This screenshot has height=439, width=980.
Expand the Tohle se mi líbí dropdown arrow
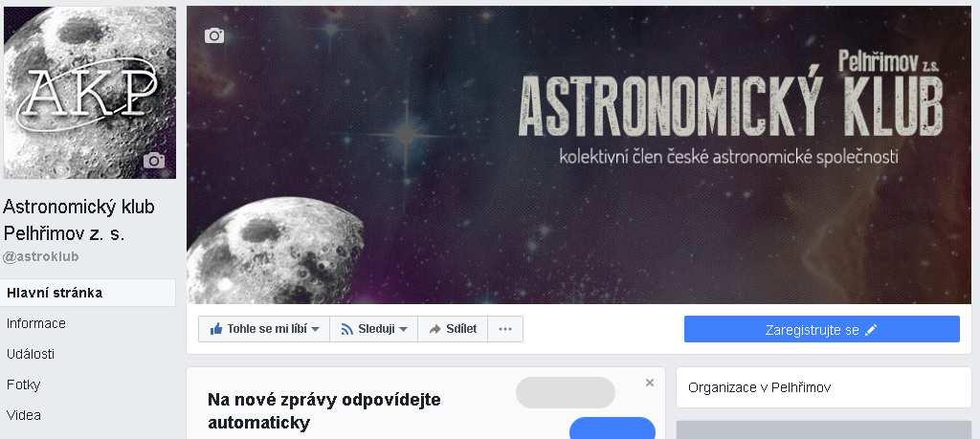(316, 330)
